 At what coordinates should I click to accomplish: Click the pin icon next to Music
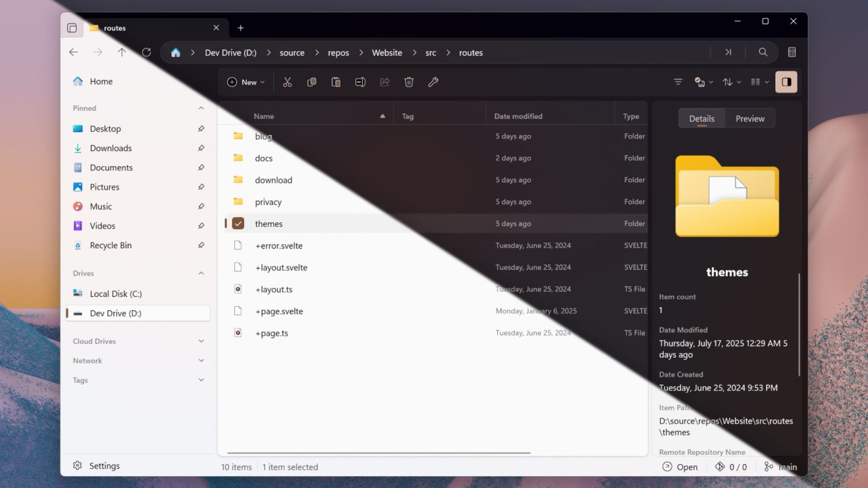point(201,206)
